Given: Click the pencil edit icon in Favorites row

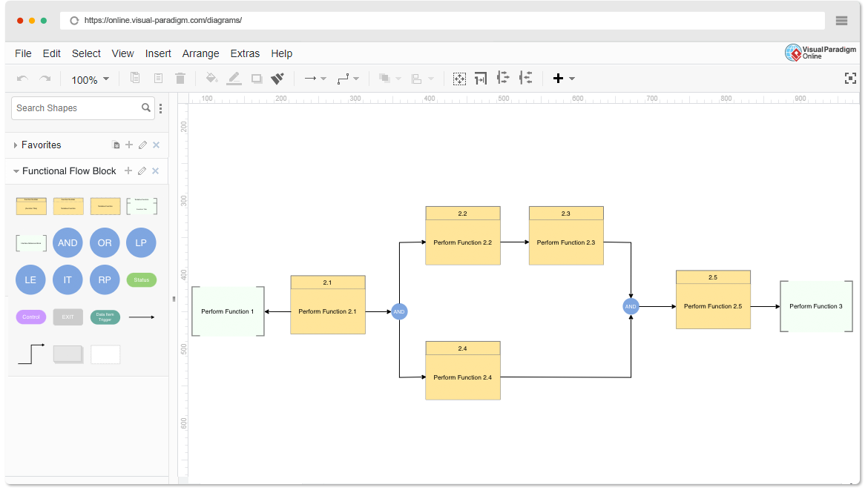Looking at the screenshot, I should (143, 145).
